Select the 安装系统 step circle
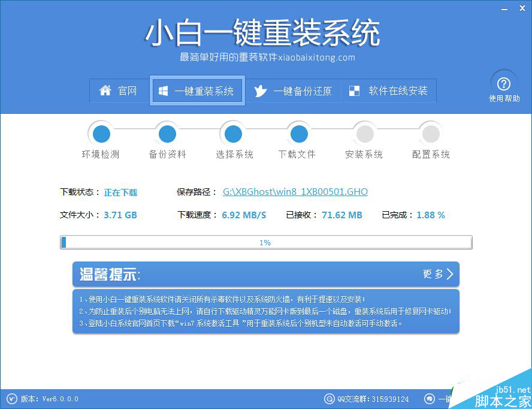Image resolution: width=532 pixels, height=409 pixels. [x=364, y=133]
